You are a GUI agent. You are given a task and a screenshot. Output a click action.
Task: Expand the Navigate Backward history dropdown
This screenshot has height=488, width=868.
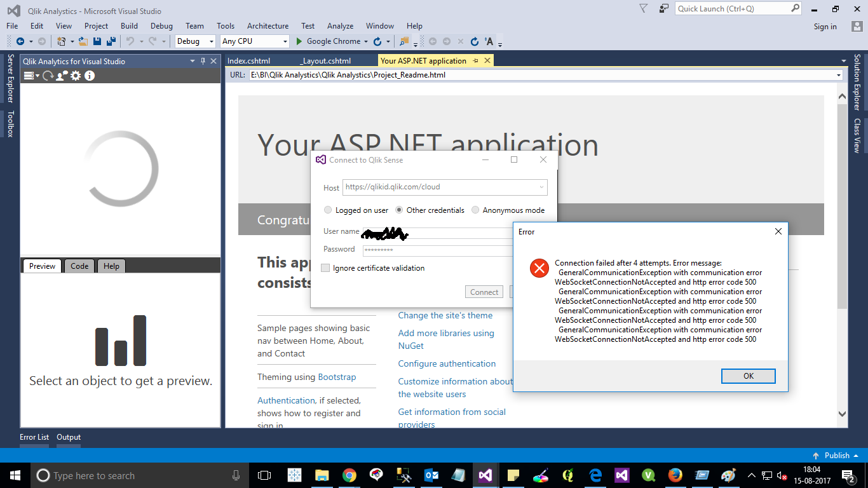click(x=31, y=41)
